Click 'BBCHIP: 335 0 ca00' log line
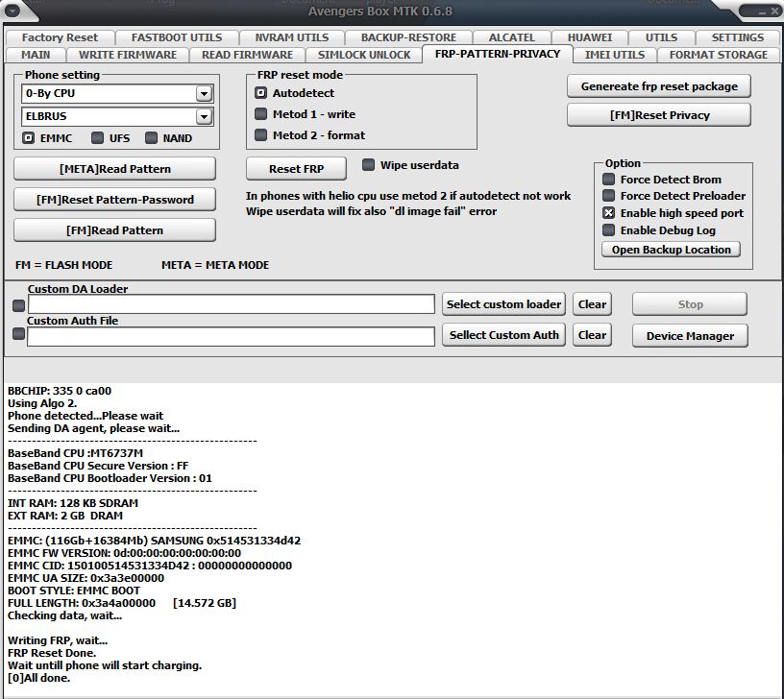784x699 pixels. [60, 391]
